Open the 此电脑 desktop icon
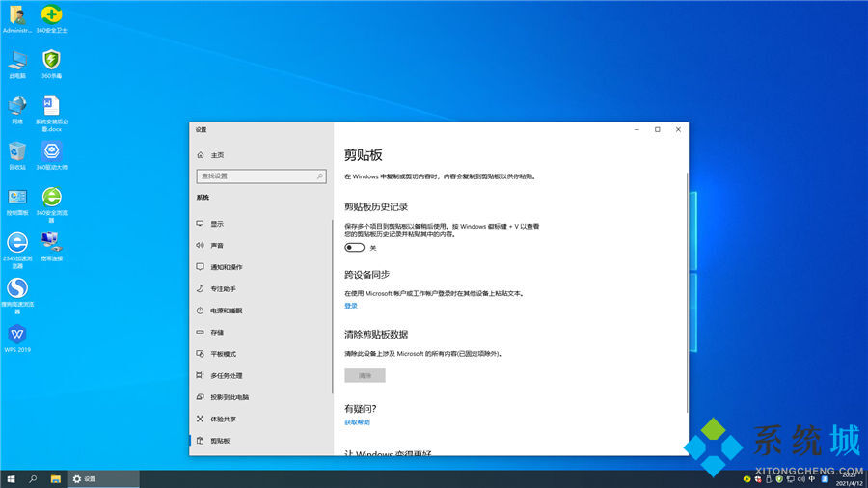This screenshot has width=868, height=488. 17,65
